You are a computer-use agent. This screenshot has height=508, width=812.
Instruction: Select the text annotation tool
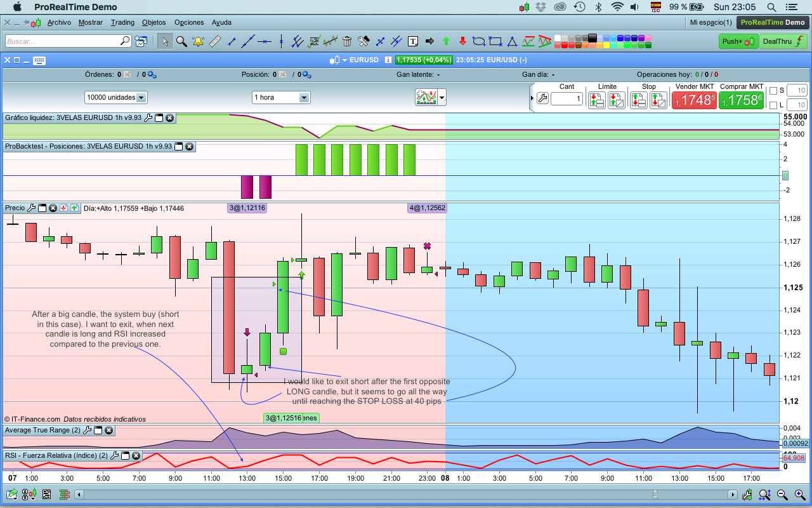point(413,41)
